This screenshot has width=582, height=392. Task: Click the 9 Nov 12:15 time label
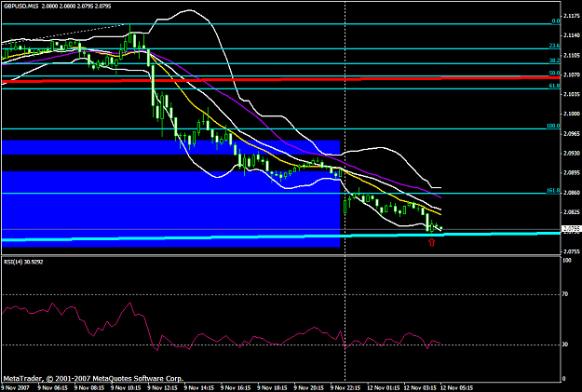pyautogui.click(x=163, y=388)
